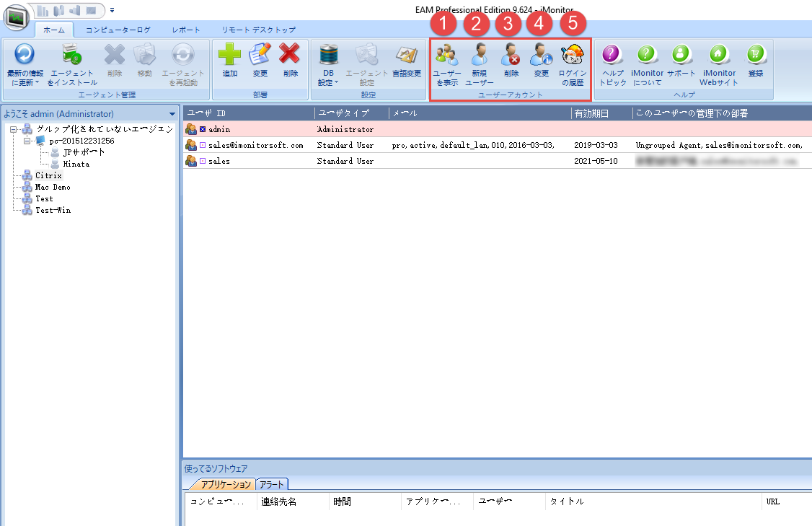Click the Administrator user type cell

pyautogui.click(x=345, y=129)
